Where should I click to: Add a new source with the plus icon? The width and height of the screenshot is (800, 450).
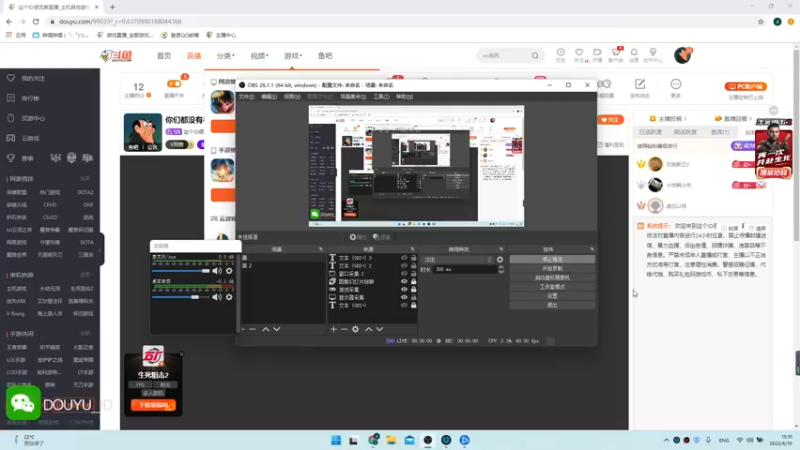333,329
